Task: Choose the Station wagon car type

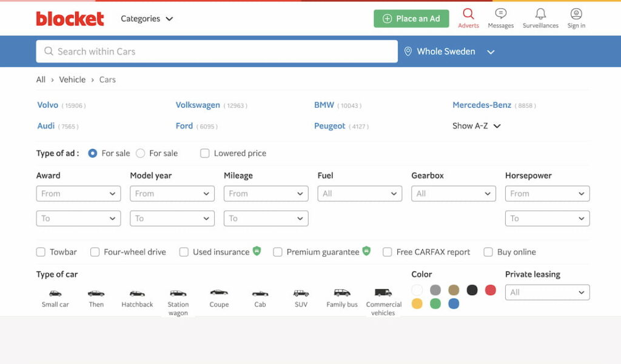Action: coord(178,293)
